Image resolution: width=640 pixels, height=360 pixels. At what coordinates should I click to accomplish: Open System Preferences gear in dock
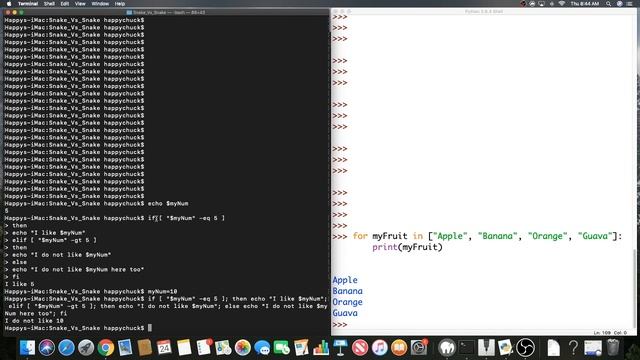(x=419, y=348)
